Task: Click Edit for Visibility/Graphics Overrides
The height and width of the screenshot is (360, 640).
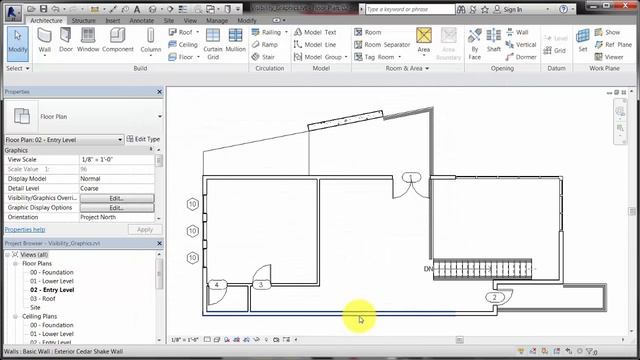Action: (x=117, y=198)
